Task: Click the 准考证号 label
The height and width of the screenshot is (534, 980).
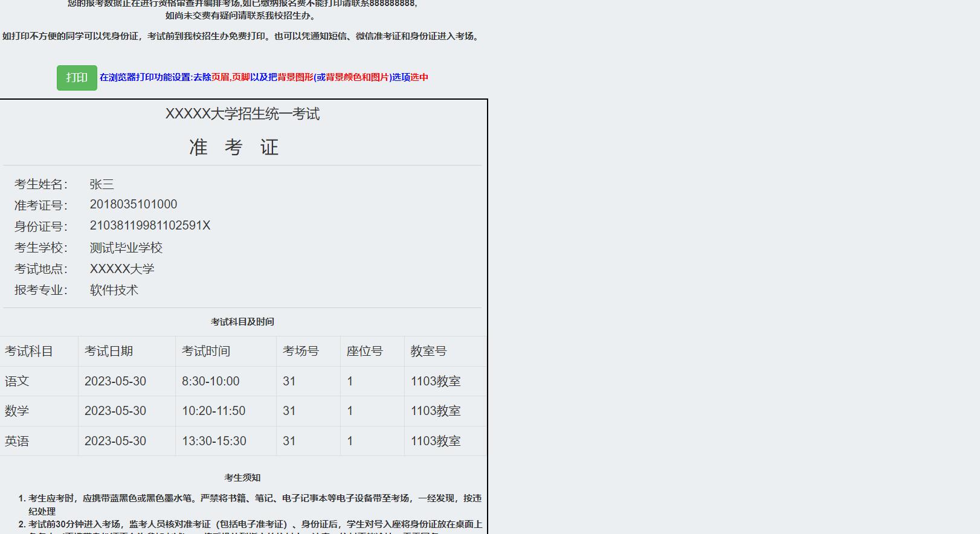Action: (41, 205)
